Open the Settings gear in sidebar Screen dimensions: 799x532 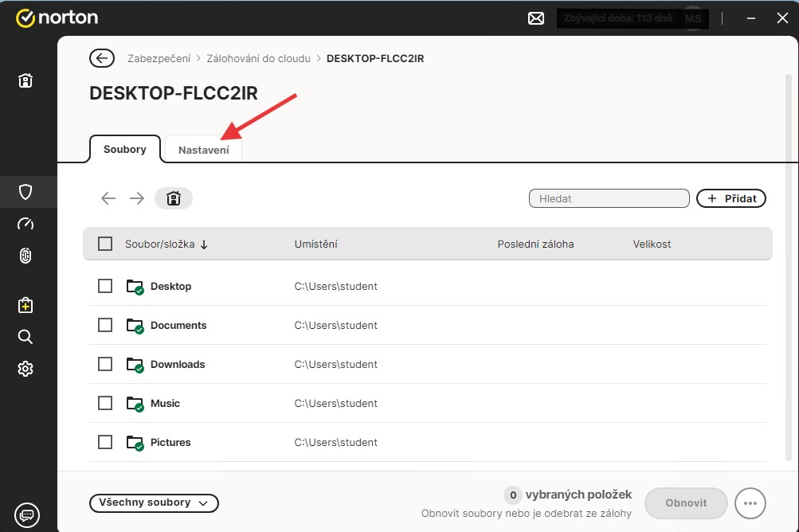pyautogui.click(x=25, y=369)
